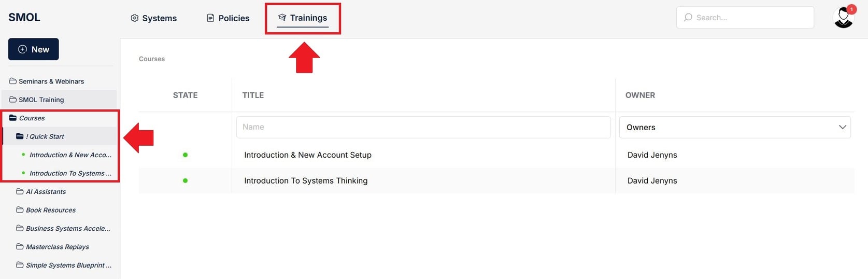
Task: Switch to the Trainings tab
Action: pos(303,18)
